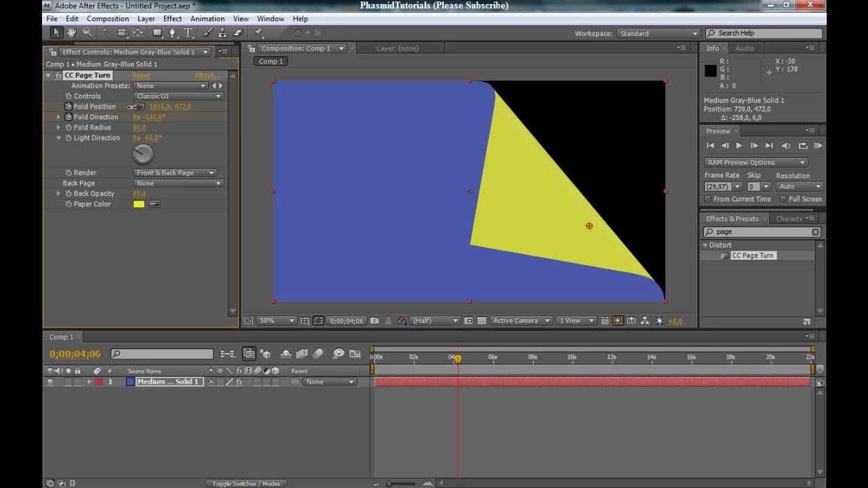Enable the Full Screen checkbox
This screenshot has height=488, width=868.
[783, 199]
